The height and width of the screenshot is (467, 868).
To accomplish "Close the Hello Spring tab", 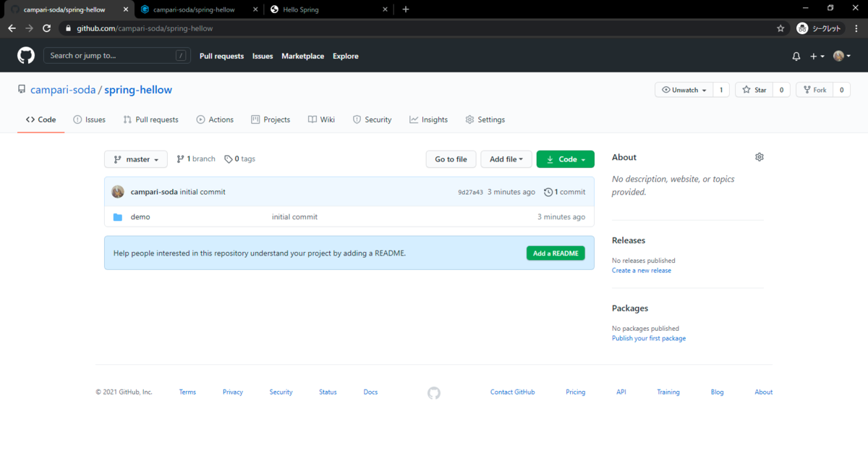I will pos(384,9).
